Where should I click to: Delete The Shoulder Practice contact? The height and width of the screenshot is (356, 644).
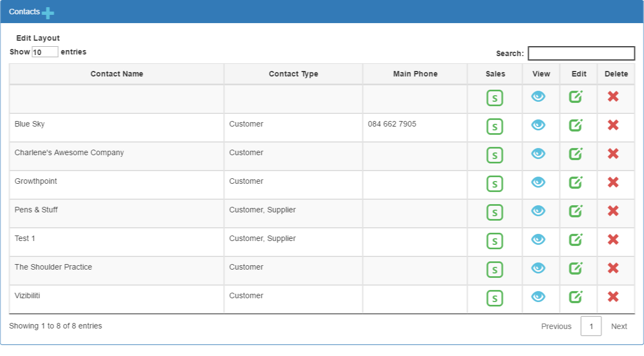pos(613,268)
